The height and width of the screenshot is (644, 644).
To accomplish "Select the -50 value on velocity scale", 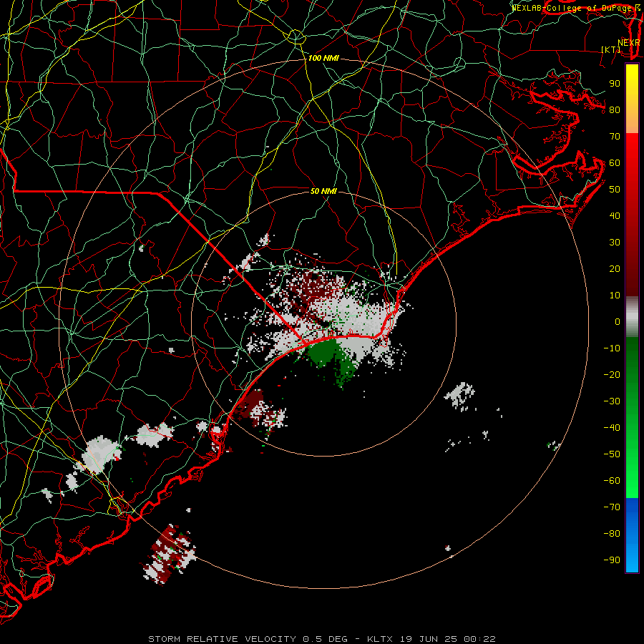I will click(x=612, y=454).
